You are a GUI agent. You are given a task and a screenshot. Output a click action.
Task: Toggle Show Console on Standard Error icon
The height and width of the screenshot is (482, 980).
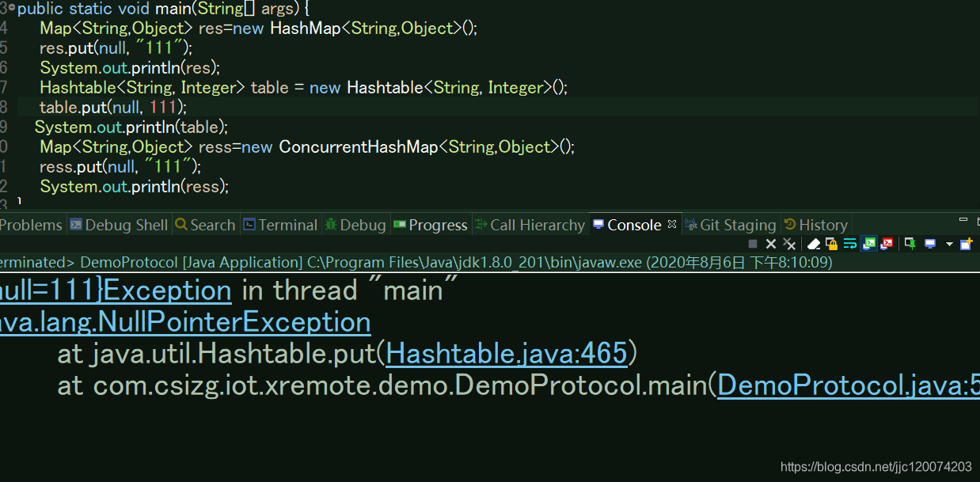coord(887,244)
